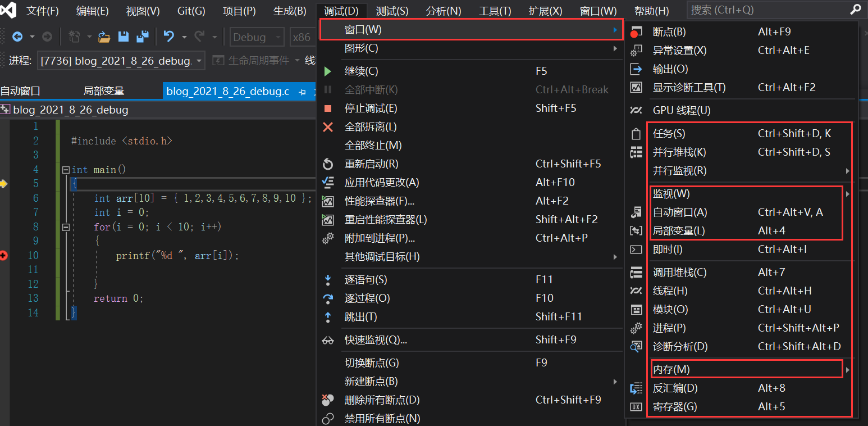Expand the Memory (内存) submenu

point(747,370)
